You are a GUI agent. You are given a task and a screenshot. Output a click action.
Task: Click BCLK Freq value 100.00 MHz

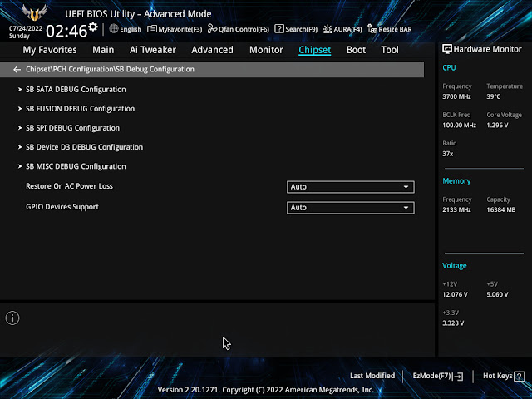[x=459, y=126]
